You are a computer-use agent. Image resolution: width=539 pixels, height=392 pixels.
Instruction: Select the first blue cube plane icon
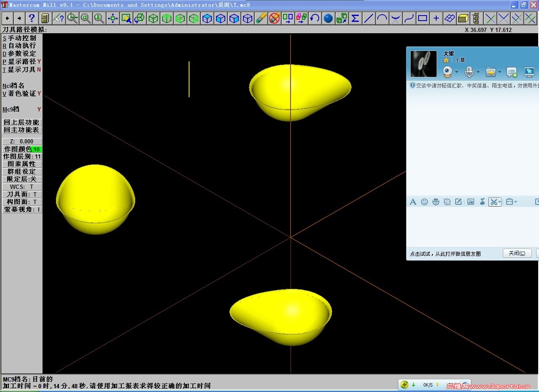(x=207, y=18)
